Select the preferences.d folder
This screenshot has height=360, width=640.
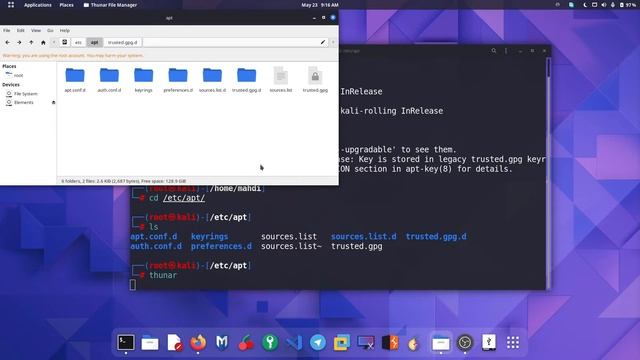(178, 80)
